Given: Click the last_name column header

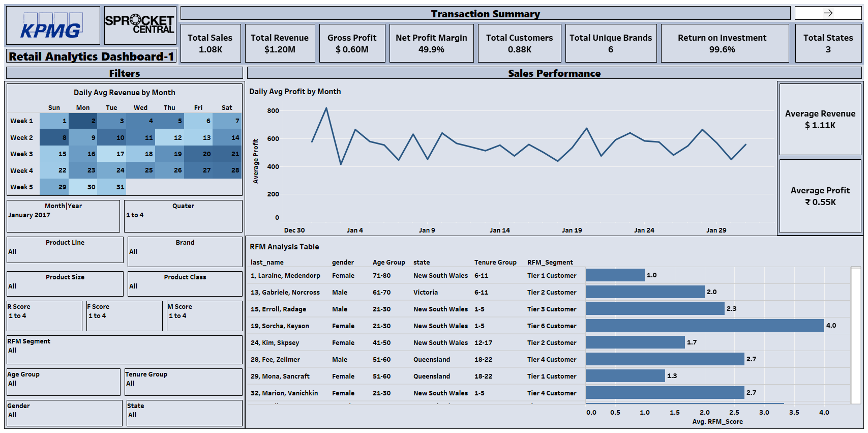Looking at the screenshot, I should [x=267, y=263].
